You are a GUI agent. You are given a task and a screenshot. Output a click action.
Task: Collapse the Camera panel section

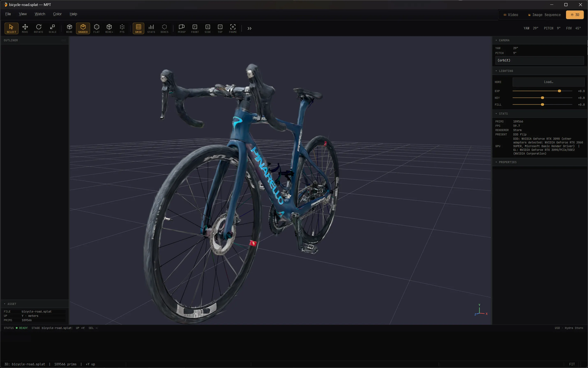click(540, 40)
